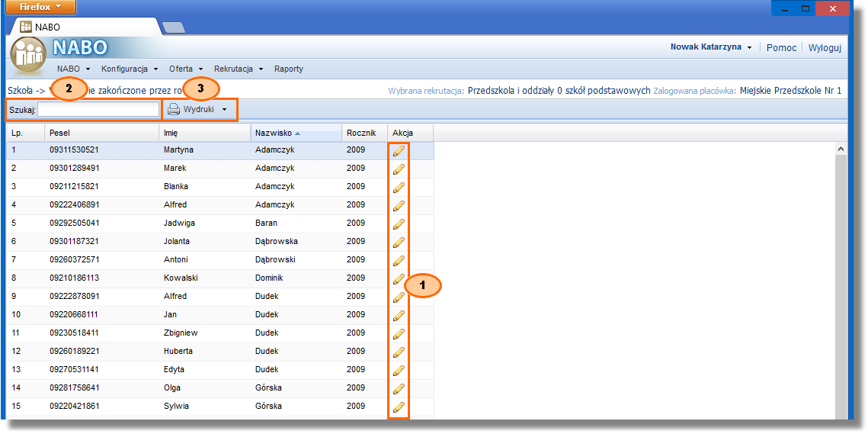The width and height of the screenshot is (868, 434).
Task: Open the Rekrutacja menu
Action: point(238,69)
